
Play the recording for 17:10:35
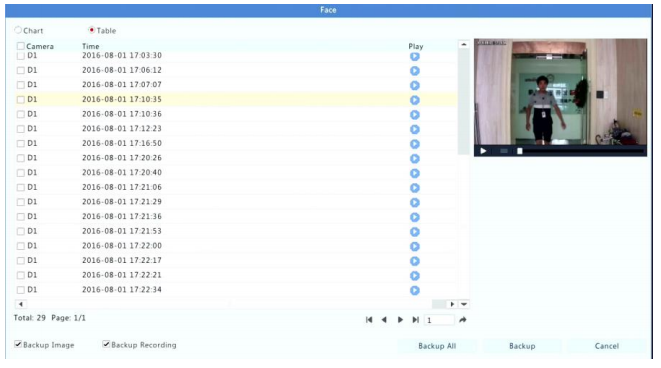pos(415,100)
